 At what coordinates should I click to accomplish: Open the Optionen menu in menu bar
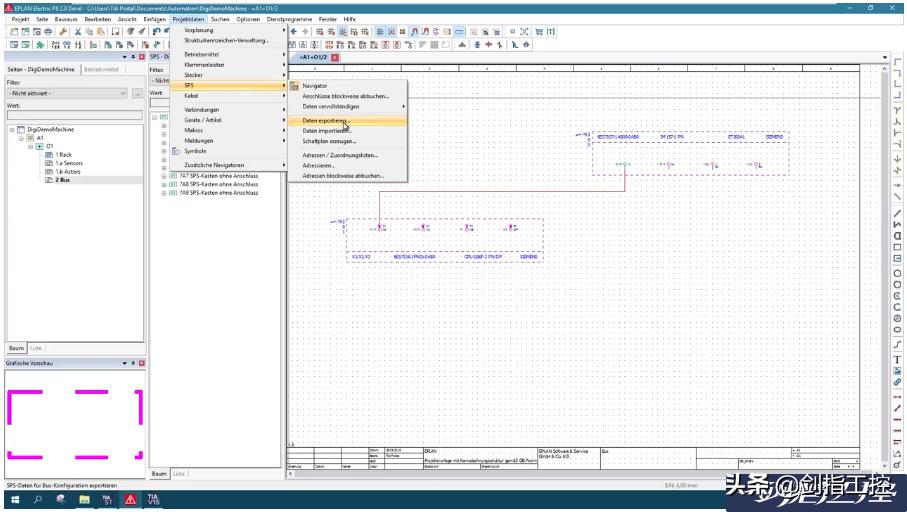coord(248,19)
